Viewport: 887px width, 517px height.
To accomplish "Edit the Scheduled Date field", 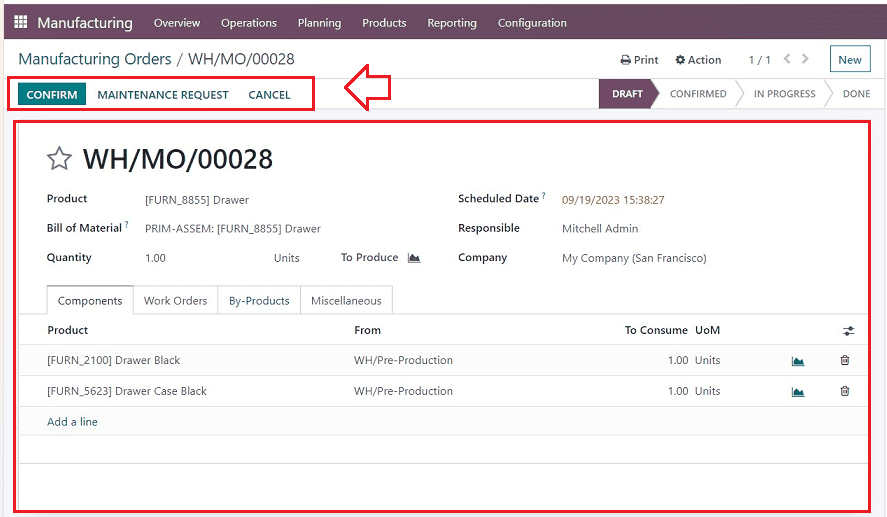I will coord(613,200).
